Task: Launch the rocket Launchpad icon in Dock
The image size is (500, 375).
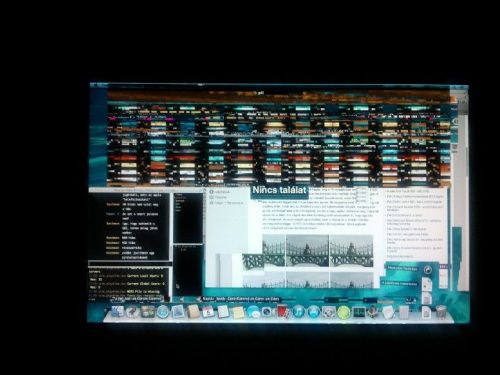Action: point(132,312)
